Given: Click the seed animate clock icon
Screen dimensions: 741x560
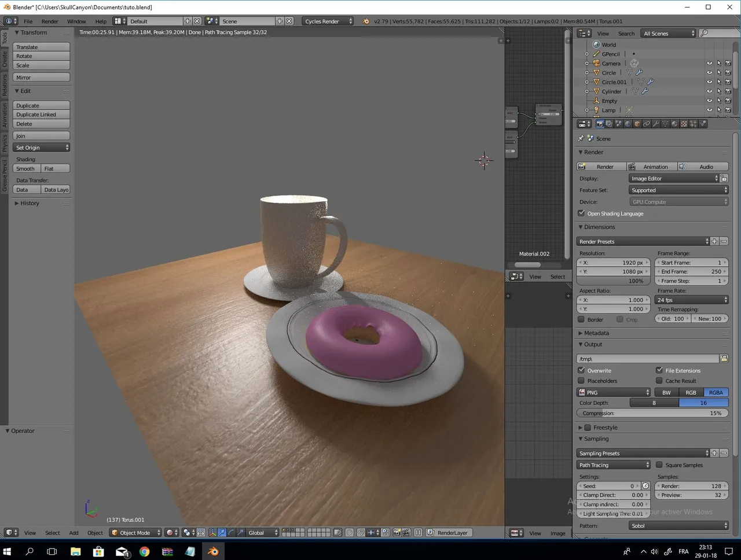Looking at the screenshot, I should click(645, 486).
